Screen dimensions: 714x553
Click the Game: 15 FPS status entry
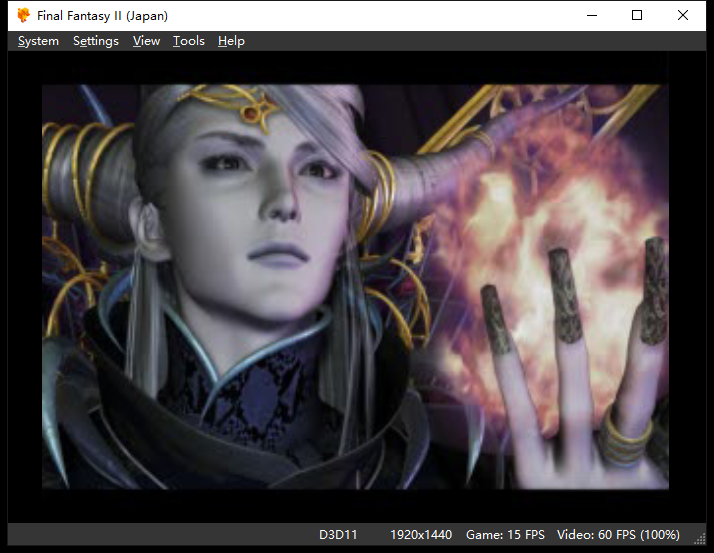click(505, 534)
